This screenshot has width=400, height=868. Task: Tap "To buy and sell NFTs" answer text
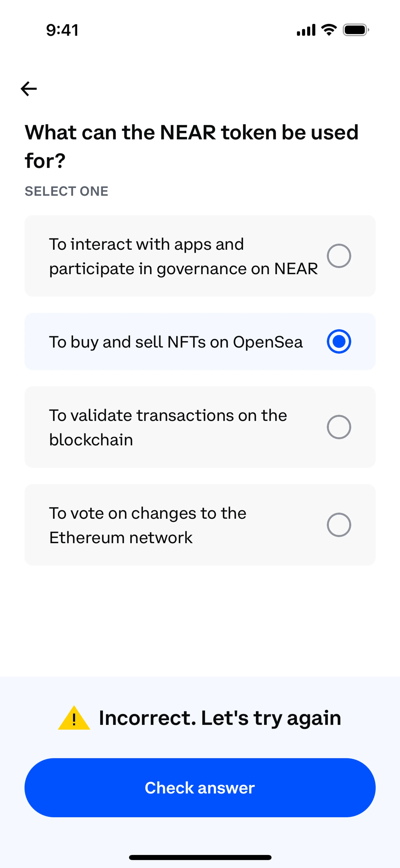coord(176,342)
